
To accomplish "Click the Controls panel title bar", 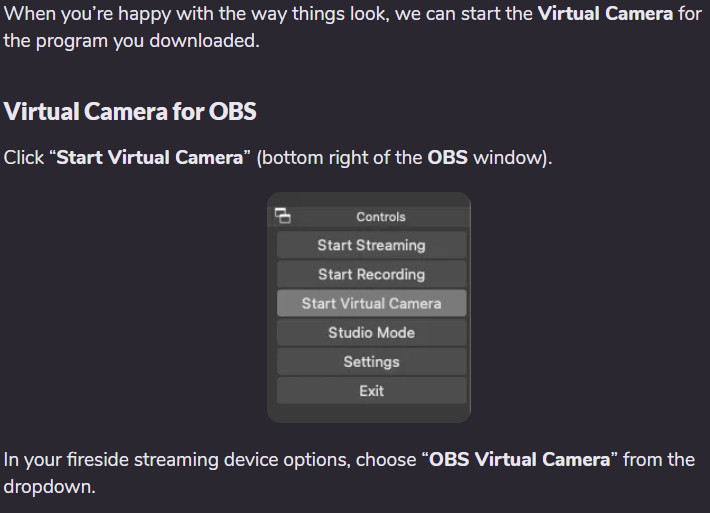I will [x=381, y=217].
